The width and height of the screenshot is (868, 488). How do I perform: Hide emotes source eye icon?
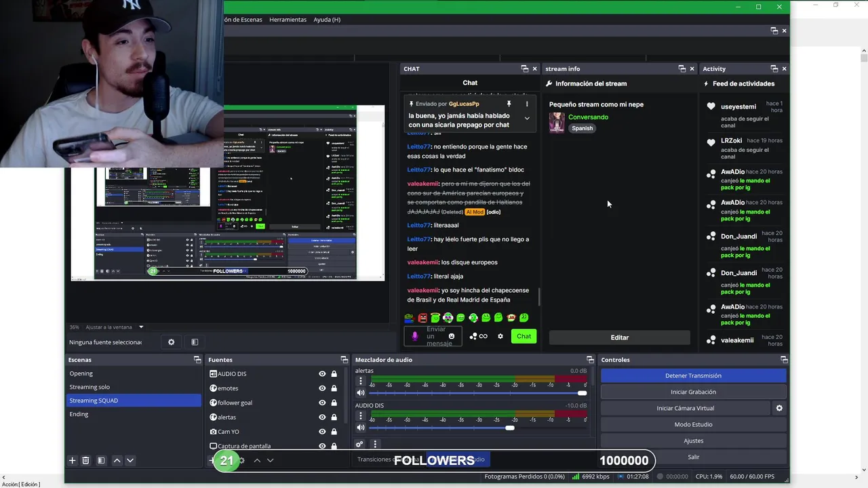tap(322, 388)
